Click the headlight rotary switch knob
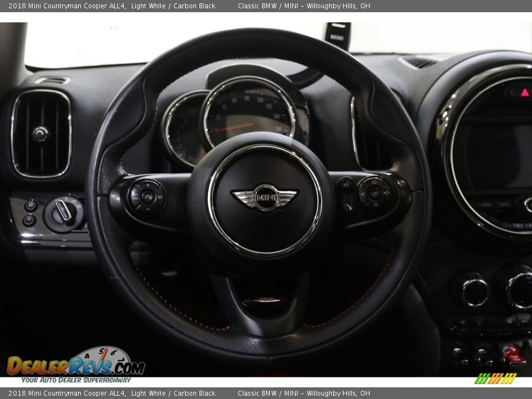532x399 pixels. pos(64,213)
